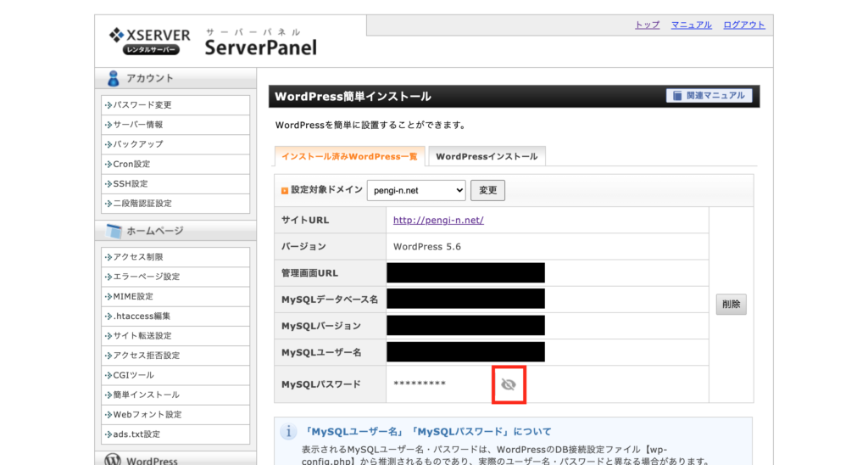This screenshot has width=868, height=465.
Task: Click the WordPress sidebar section header text
Action: pyautogui.click(x=152, y=461)
